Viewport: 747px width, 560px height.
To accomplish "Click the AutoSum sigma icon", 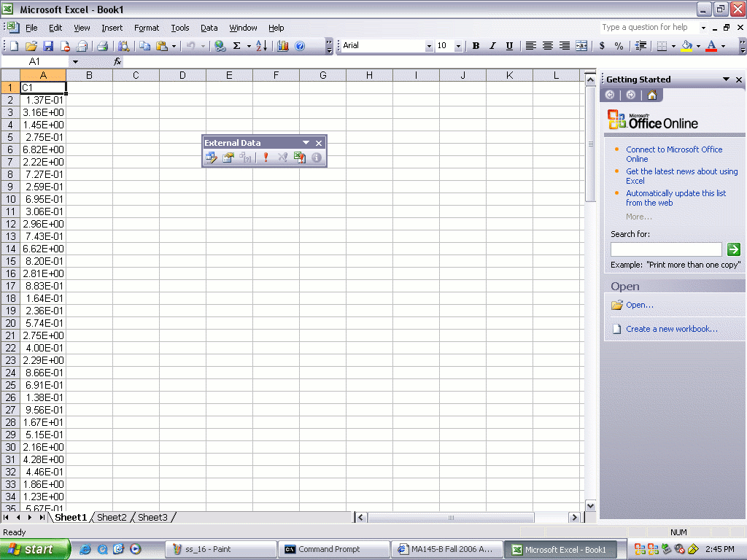I will pyautogui.click(x=236, y=46).
